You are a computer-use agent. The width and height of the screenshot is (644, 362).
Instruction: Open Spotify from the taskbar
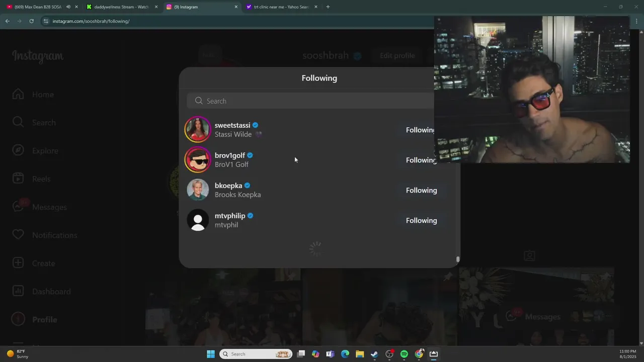click(404, 354)
